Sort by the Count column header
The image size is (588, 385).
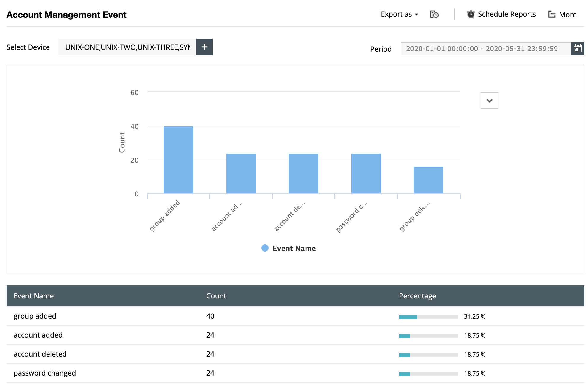pyautogui.click(x=216, y=296)
